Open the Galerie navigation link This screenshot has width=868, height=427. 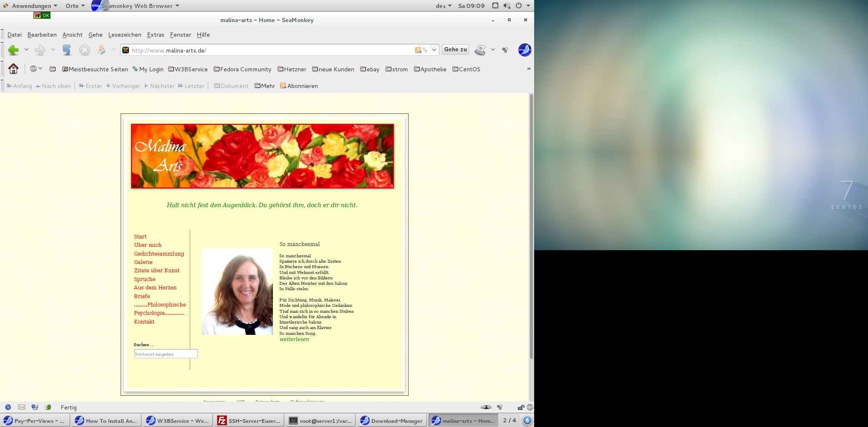[143, 262]
